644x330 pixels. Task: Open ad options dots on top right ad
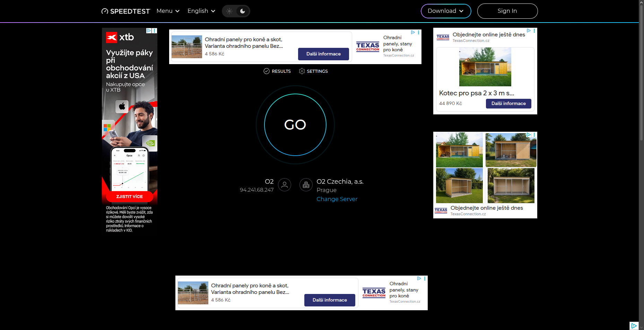click(x=534, y=31)
